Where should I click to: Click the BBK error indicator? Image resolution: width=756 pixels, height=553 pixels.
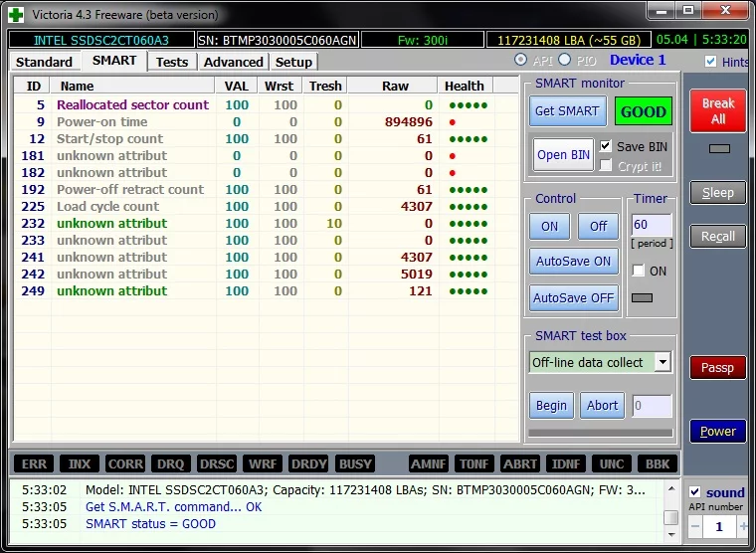(x=657, y=463)
